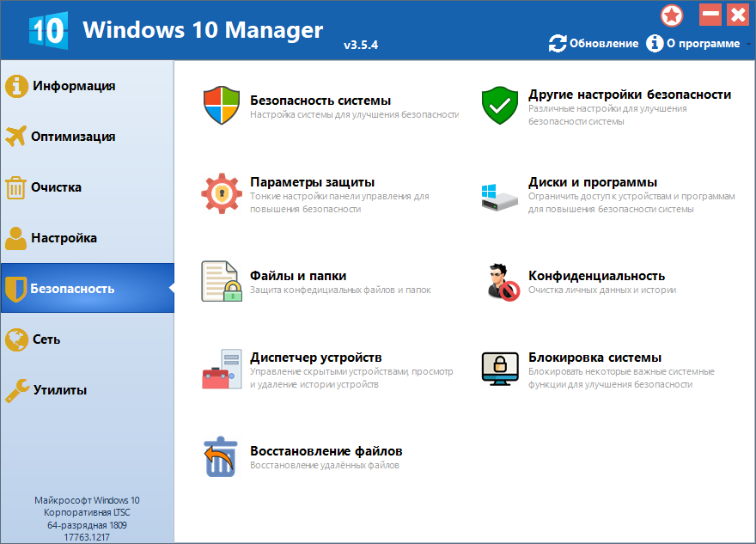Click the update refresh arrows icon

[558, 44]
